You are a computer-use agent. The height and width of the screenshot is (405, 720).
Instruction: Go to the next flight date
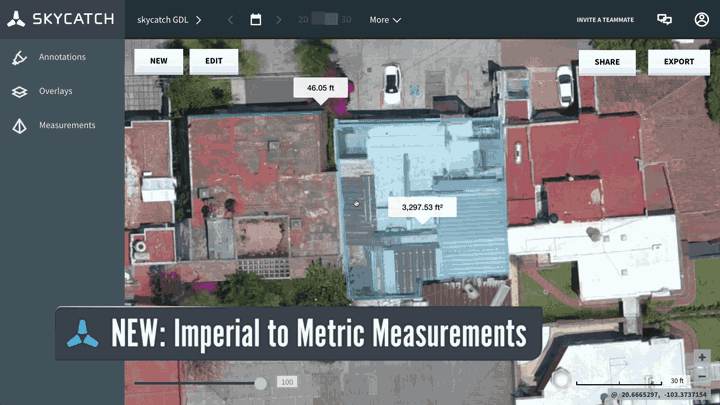(x=279, y=20)
